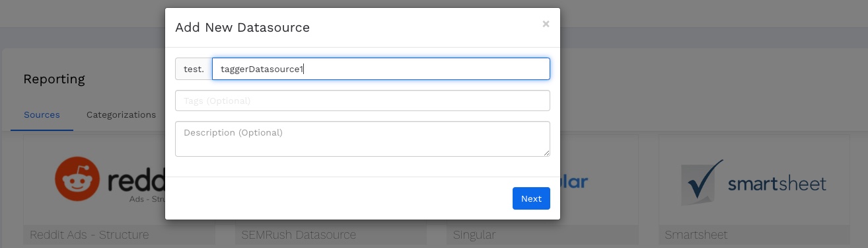The image size is (868, 248).
Task: Click the smartsheet wordmark logo text
Action: click(777, 183)
